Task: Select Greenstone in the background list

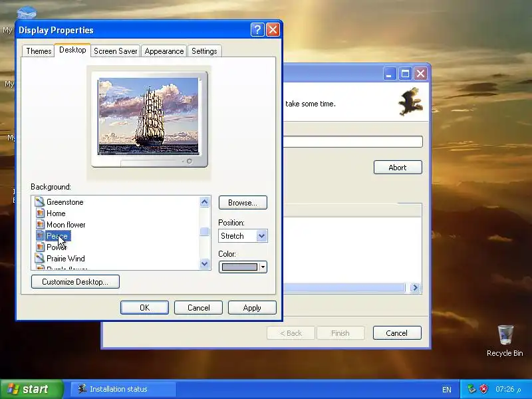Action: tap(65, 202)
